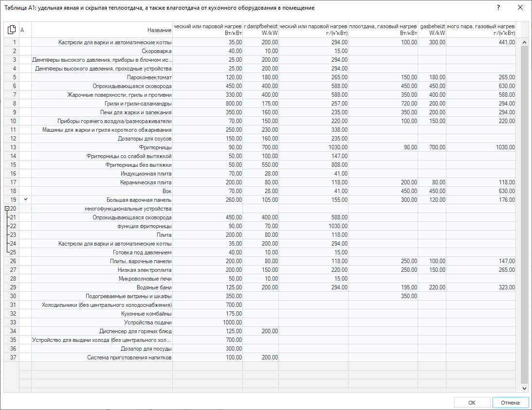Screen dimensions: 532x410
Task: Select row header number 1
Action: (12, 42)
